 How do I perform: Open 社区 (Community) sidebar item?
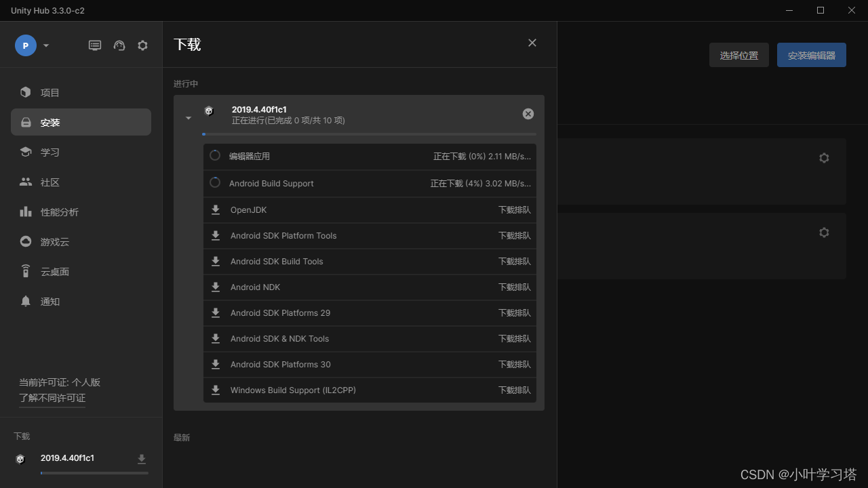click(81, 182)
